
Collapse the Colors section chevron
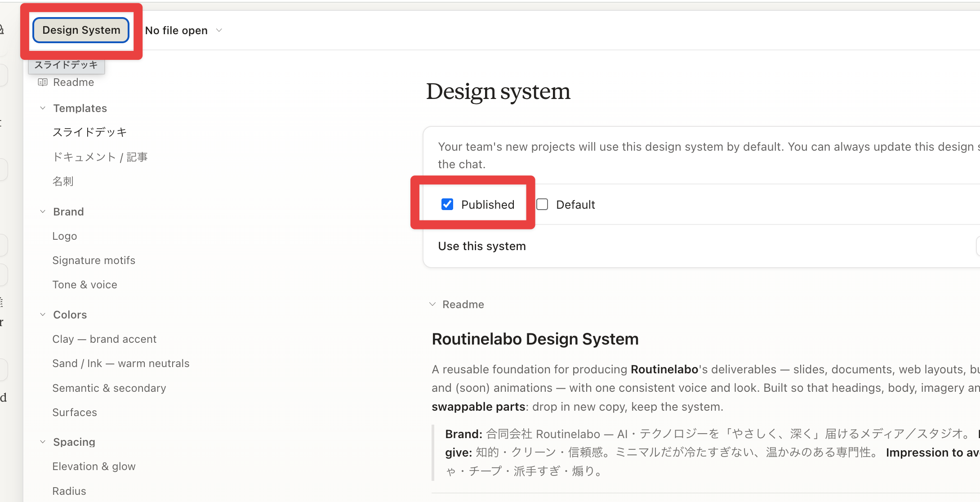pos(43,314)
